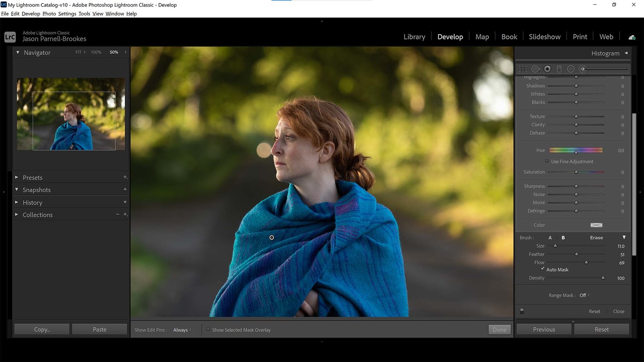The height and width of the screenshot is (362, 644).
Task: Open cloud sync status icon
Action: point(631,37)
